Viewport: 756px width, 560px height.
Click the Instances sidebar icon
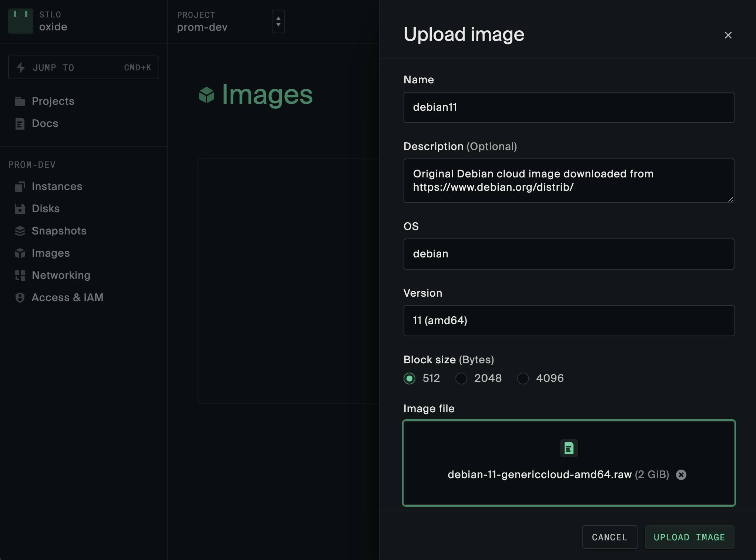coord(20,186)
